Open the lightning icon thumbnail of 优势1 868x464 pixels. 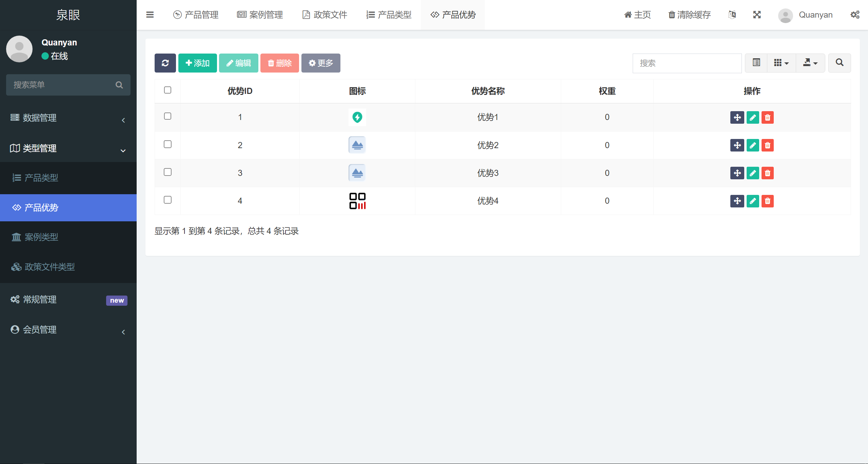(357, 117)
